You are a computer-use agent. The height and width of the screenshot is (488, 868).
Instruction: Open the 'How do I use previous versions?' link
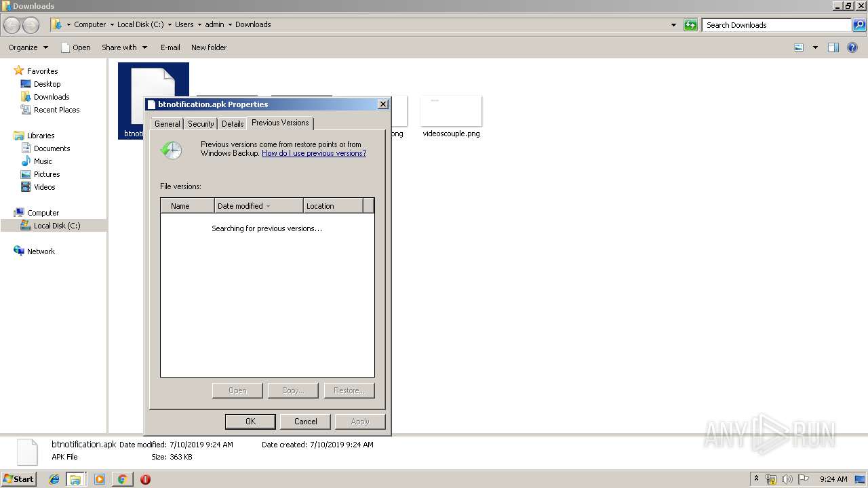314,153
